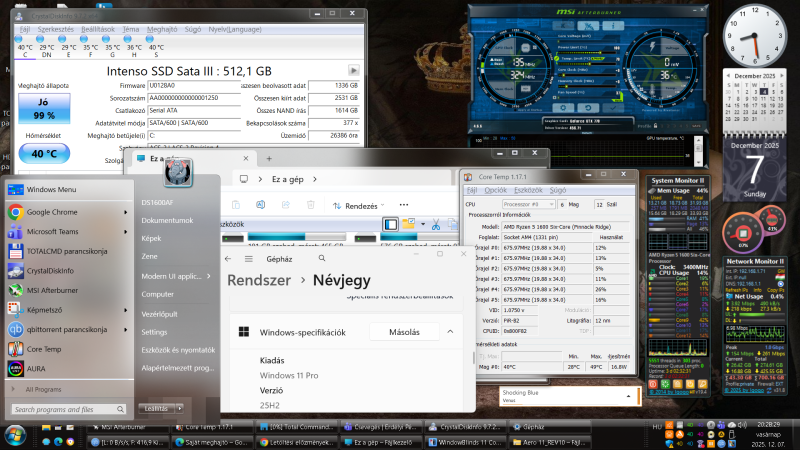Open shutdown options arrow beside Leállítás
The height and width of the screenshot is (450, 800).
tap(180, 408)
